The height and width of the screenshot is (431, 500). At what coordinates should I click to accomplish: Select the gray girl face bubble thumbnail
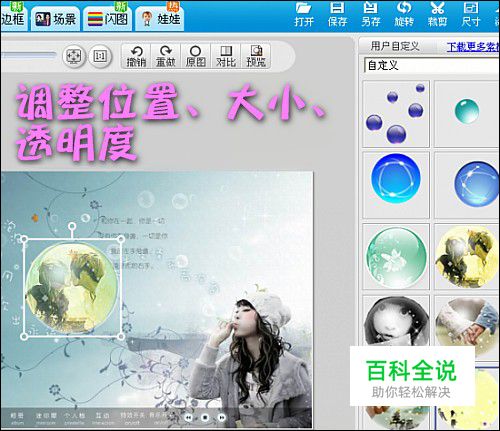pyautogui.click(x=396, y=321)
